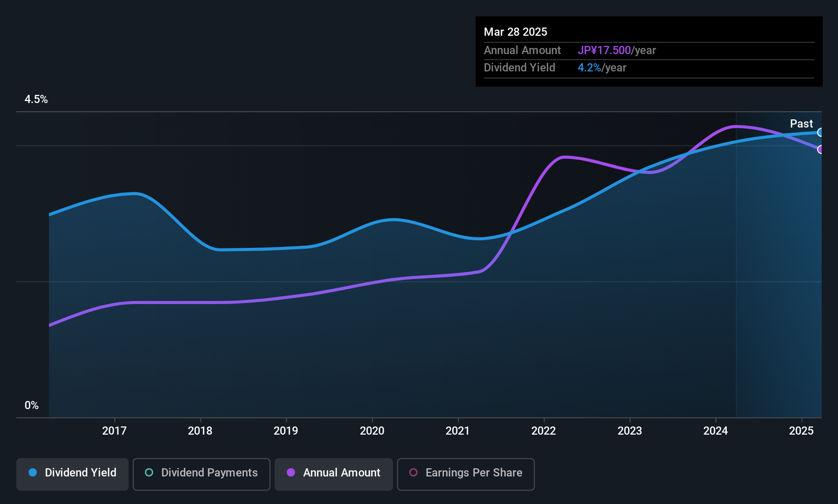Click the 2017 x-axis year label
The height and width of the screenshot is (504, 838).
114,431
